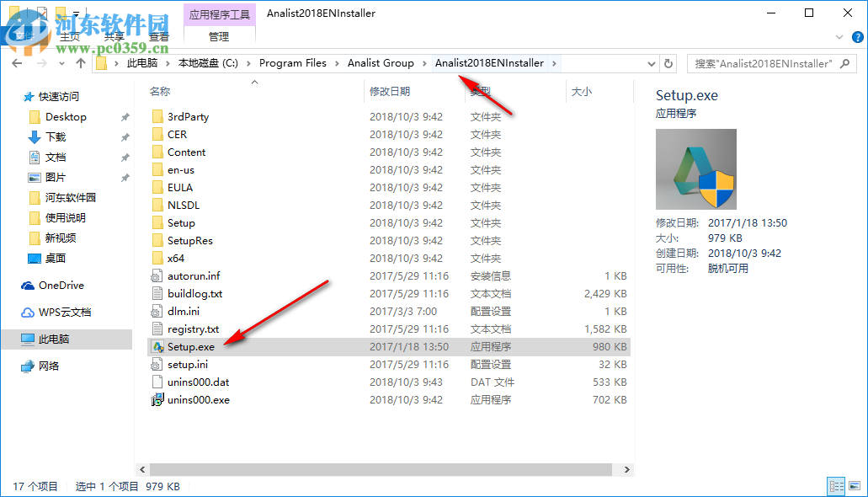Viewport: 868px width, 497px height.
Task: Select the dlm.ini file icon
Action: tap(157, 312)
